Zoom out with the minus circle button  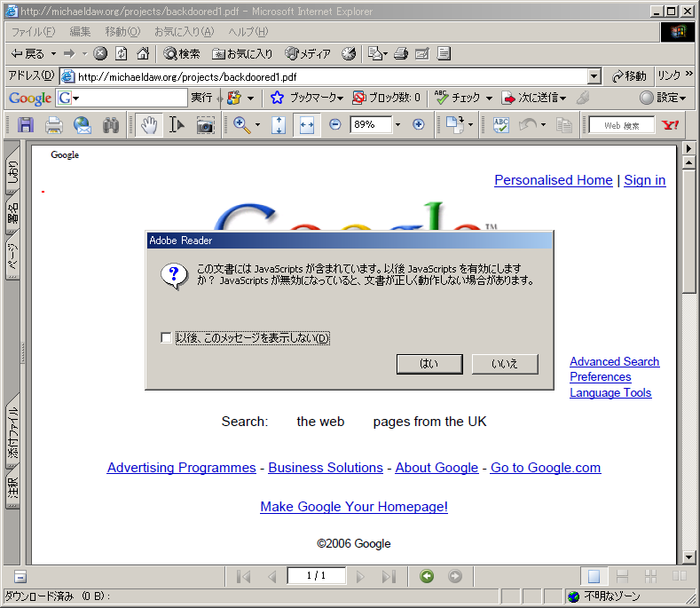[334, 124]
